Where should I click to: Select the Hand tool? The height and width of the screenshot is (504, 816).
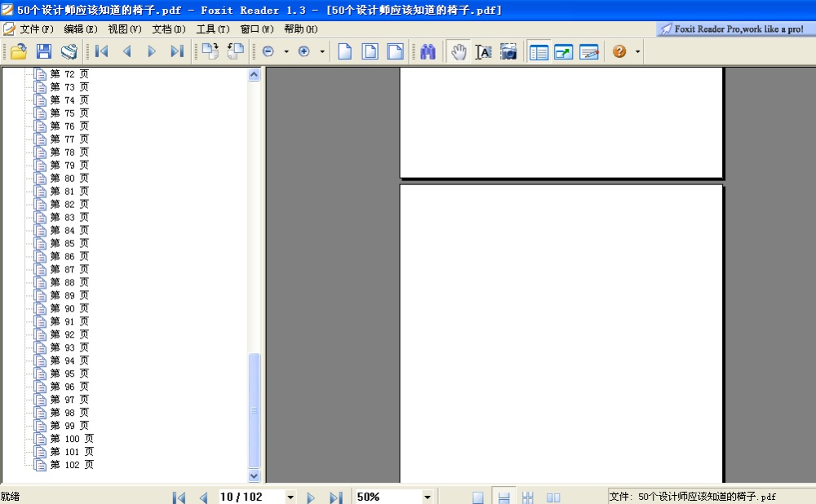[459, 51]
